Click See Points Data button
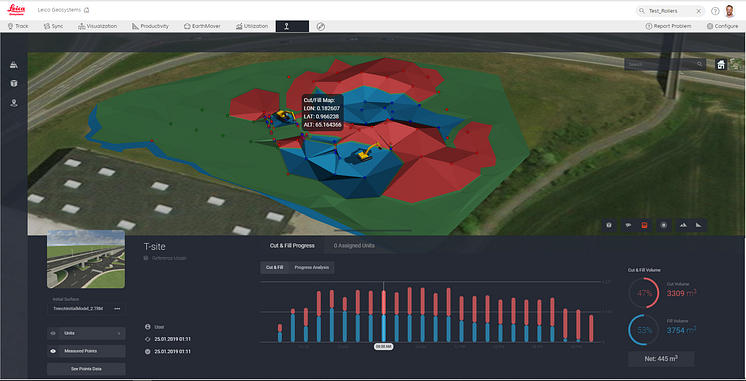746x381 pixels. (86, 369)
